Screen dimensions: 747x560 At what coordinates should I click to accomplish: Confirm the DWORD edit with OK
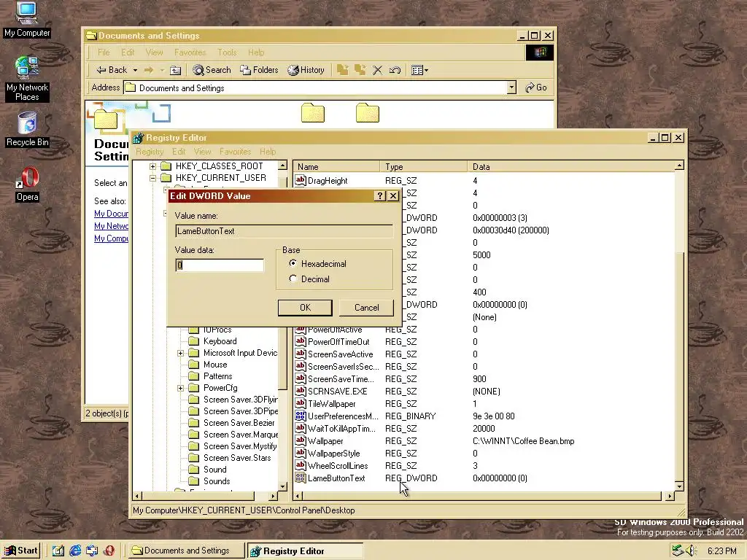(305, 308)
